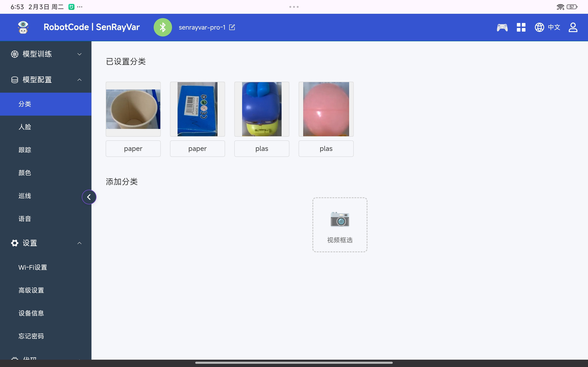The image size is (588, 367).
Task: Click the paper label under the cup image
Action: (133, 149)
